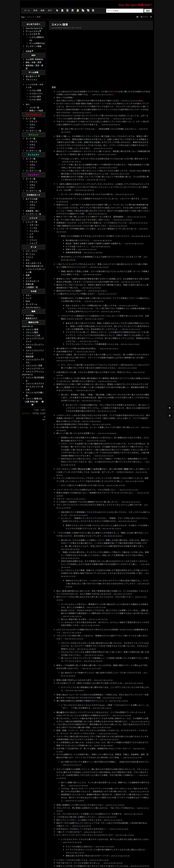Image resolution: width=174 pixels, height=868 pixels.
Task: Click the small edit link below counter
Action: (44, 420)
